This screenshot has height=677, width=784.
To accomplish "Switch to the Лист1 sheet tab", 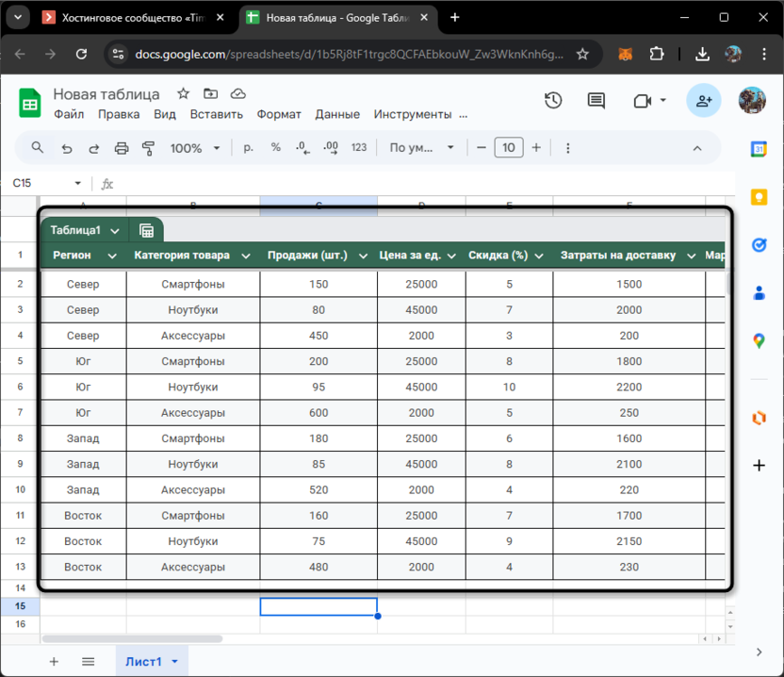I will pyautogui.click(x=143, y=662).
